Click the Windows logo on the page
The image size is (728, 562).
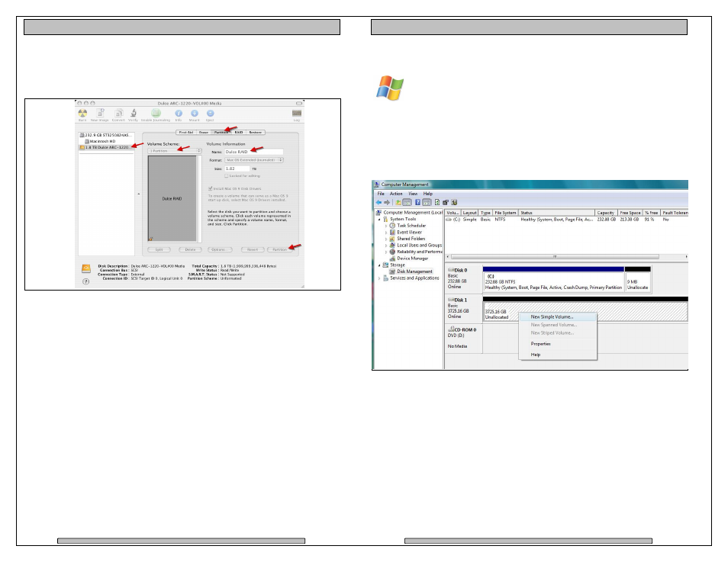[x=390, y=88]
